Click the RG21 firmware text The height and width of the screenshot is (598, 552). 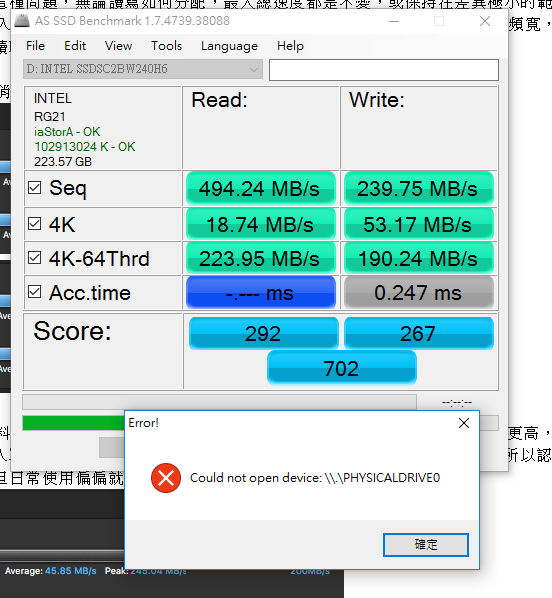tap(49, 117)
